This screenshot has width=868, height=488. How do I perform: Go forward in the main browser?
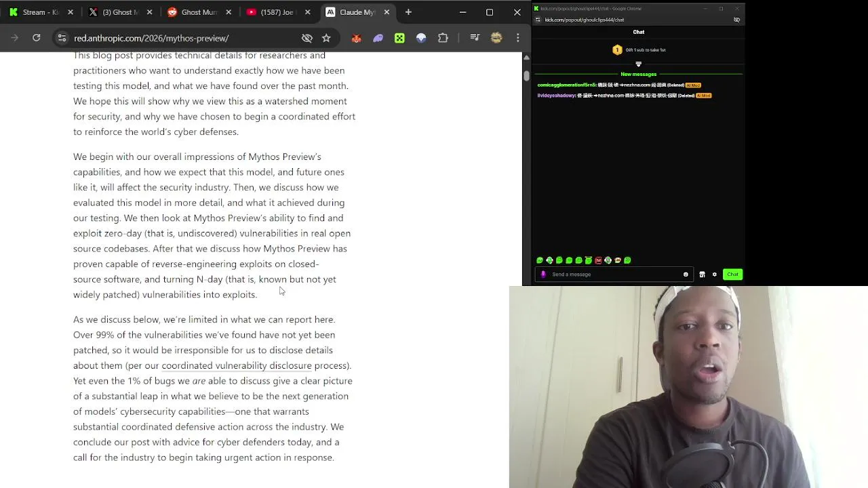click(x=14, y=38)
